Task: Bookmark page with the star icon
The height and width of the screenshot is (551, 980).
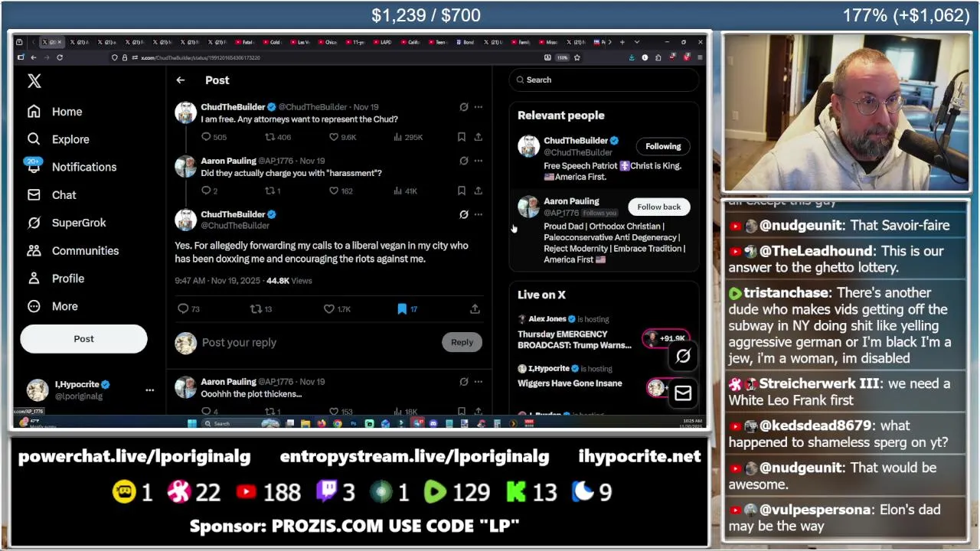Action: [x=577, y=57]
